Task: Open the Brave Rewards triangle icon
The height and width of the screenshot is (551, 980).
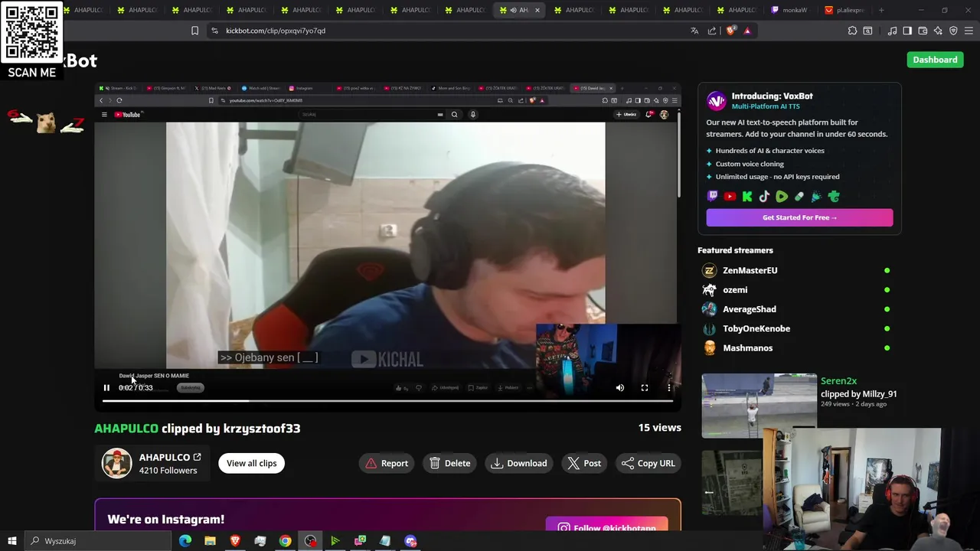Action: pos(747,31)
